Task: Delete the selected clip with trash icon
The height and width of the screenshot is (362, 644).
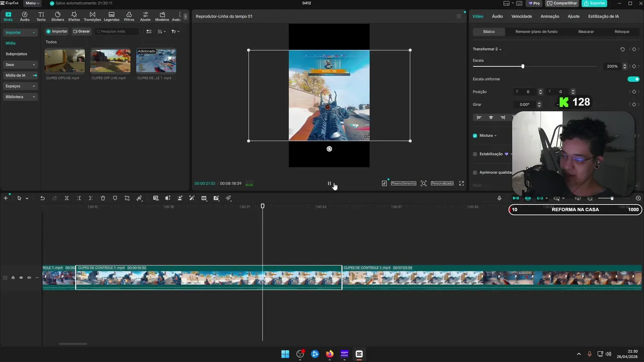Action: pyautogui.click(x=103, y=198)
